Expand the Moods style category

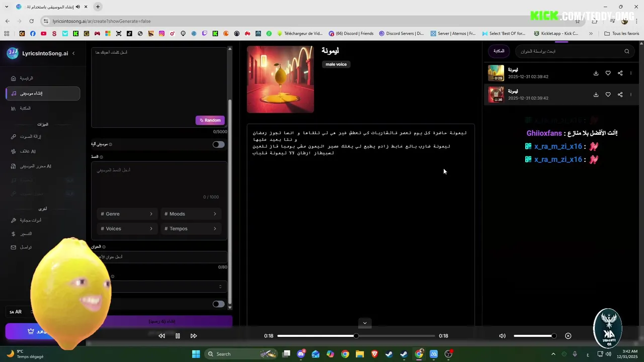(x=190, y=214)
